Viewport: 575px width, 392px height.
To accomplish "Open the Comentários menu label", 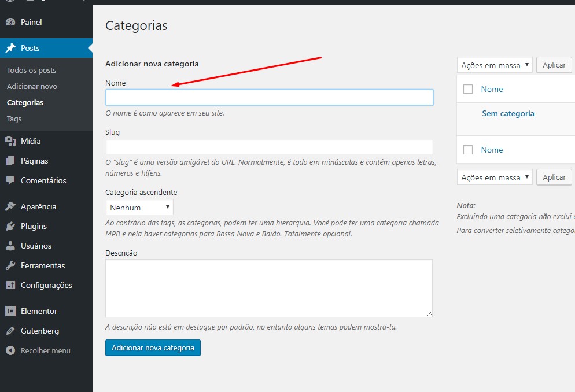I will coord(43,180).
